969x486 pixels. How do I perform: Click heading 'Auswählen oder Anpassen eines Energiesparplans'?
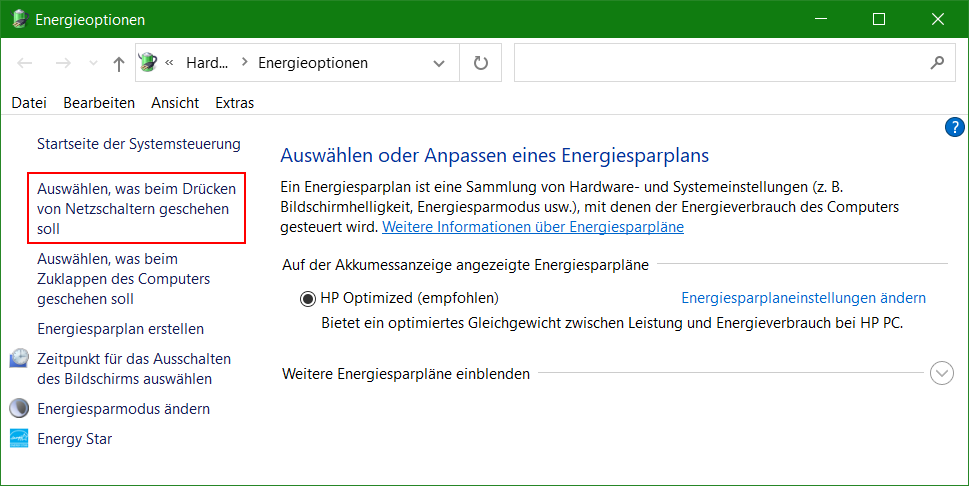pos(494,155)
